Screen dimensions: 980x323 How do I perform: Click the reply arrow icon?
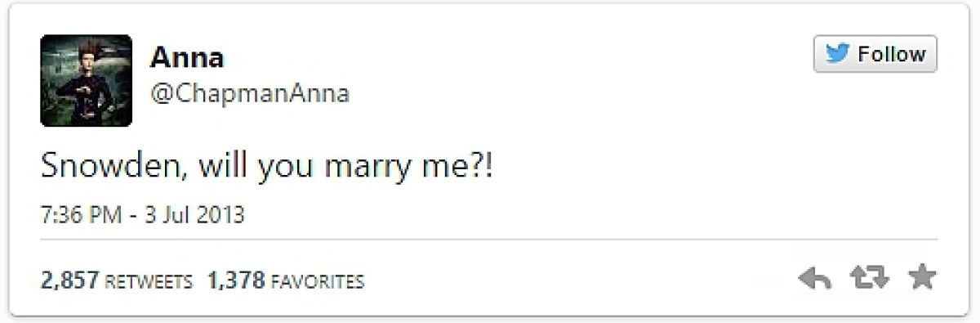click(x=814, y=280)
